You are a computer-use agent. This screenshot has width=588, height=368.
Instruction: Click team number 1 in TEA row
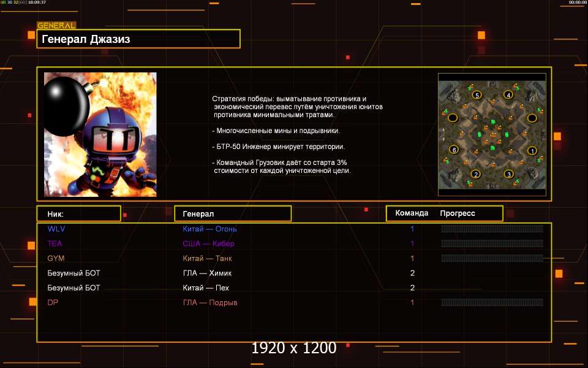412,243
